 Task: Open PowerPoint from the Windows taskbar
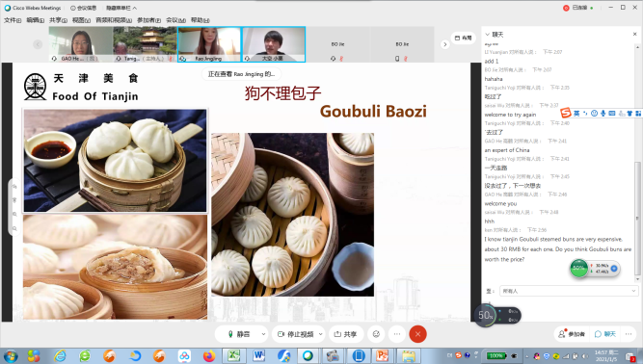(x=382, y=355)
